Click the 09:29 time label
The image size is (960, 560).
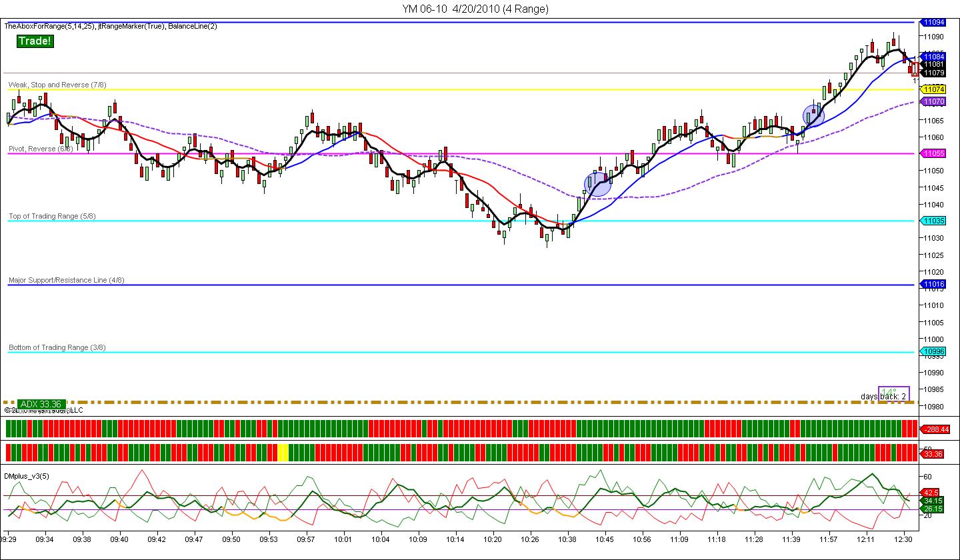9,539
